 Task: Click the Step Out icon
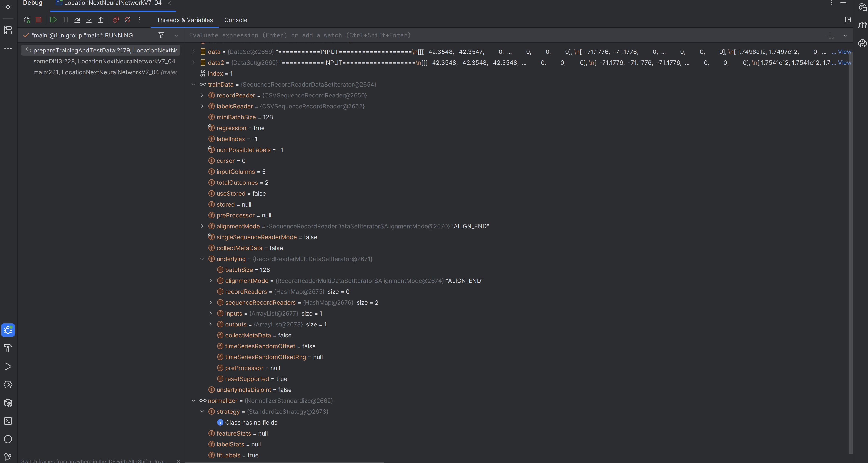(100, 20)
